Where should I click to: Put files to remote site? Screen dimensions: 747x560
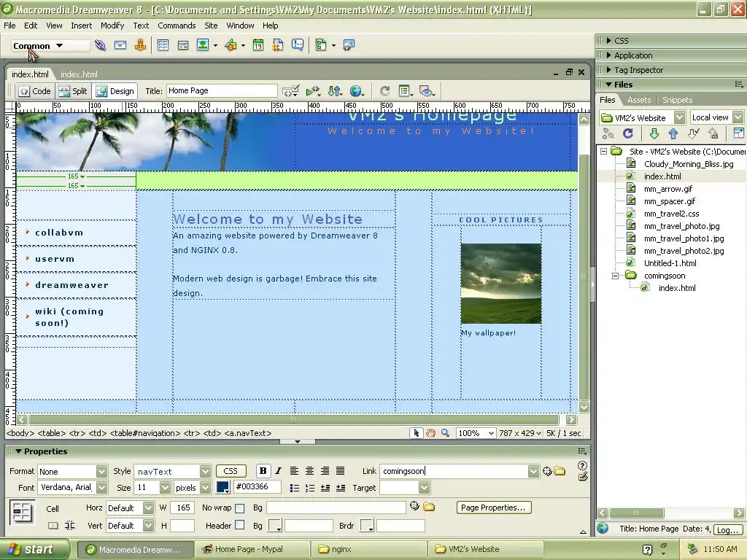click(673, 134)
